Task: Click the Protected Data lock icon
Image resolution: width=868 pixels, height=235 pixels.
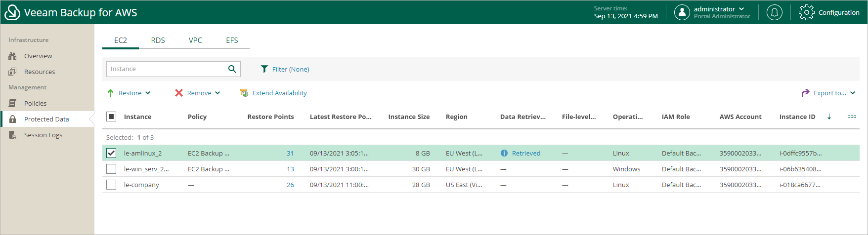Action: tap(13, 119)
